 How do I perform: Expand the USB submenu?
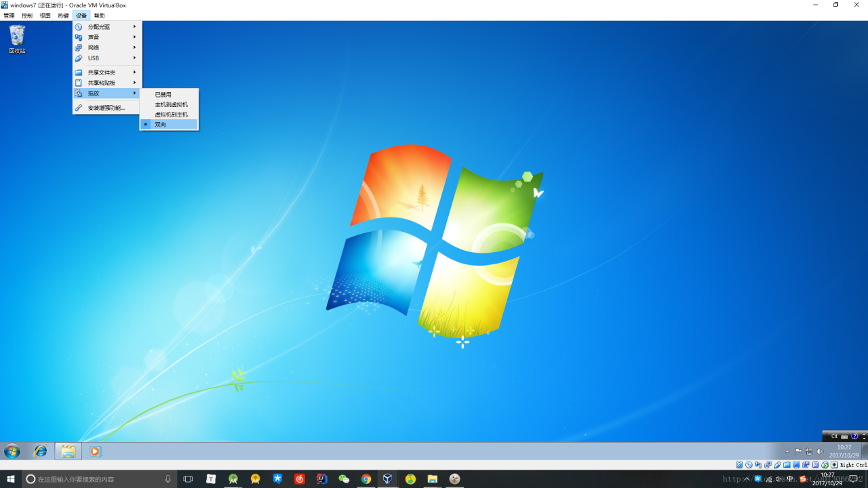pos(107,58)
